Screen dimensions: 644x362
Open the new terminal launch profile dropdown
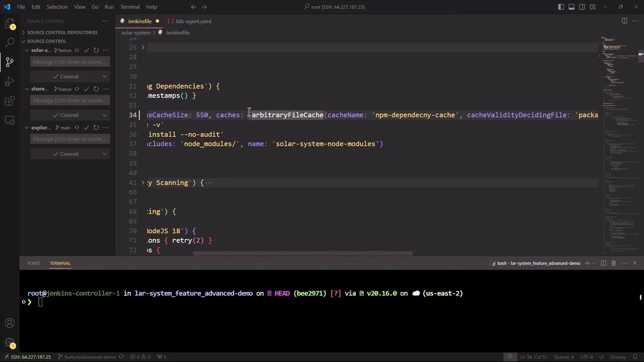[x=594, y=263]
